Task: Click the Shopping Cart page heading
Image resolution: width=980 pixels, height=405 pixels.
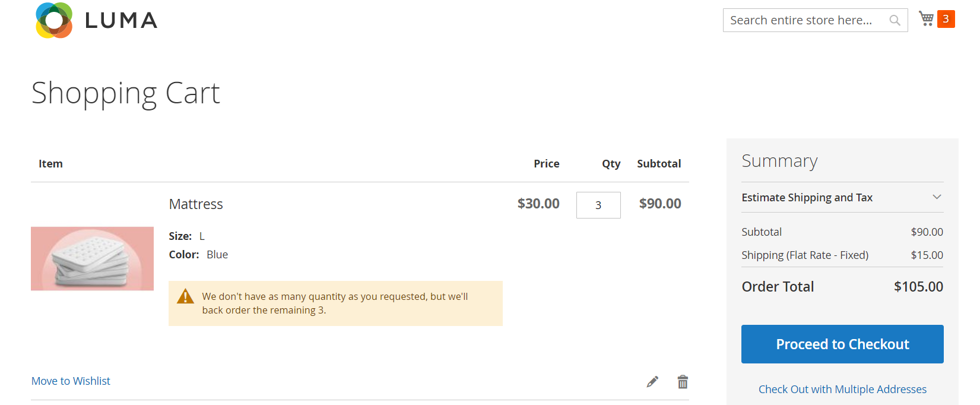Action: [126, 93]
